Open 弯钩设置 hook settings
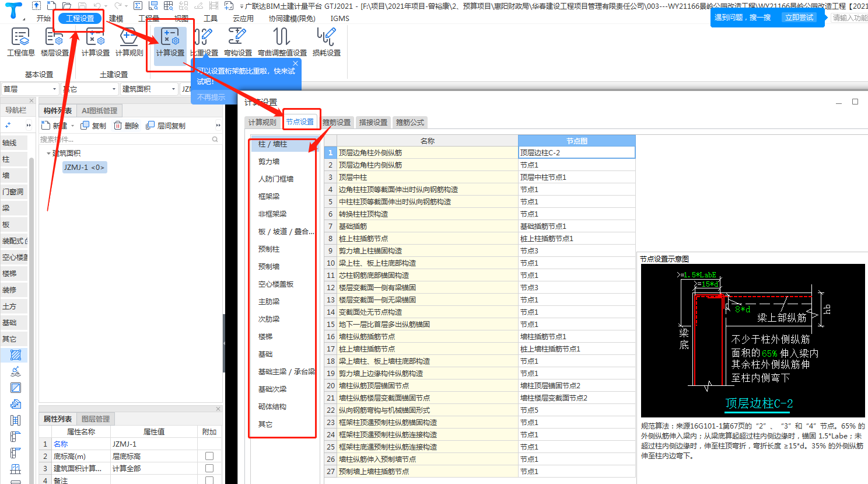Image resolution: width=868 pixels, height=484 pixels. 237,41
